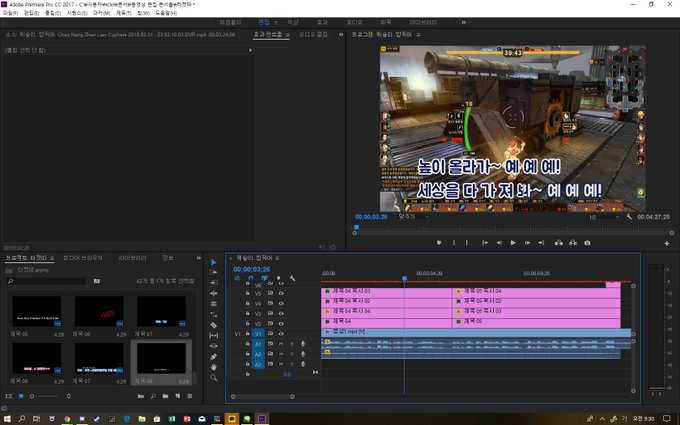Select the Hand tool
Image resolution: width=680 pixels, height=425 pixels.
pyautogui.click(x=213, y=367)
